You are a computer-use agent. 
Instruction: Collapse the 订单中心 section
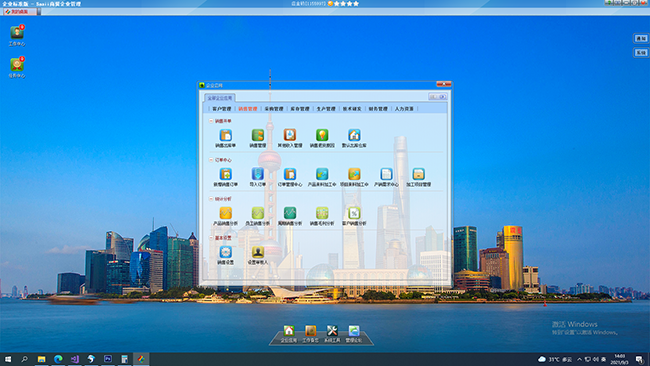click(211, 160)
